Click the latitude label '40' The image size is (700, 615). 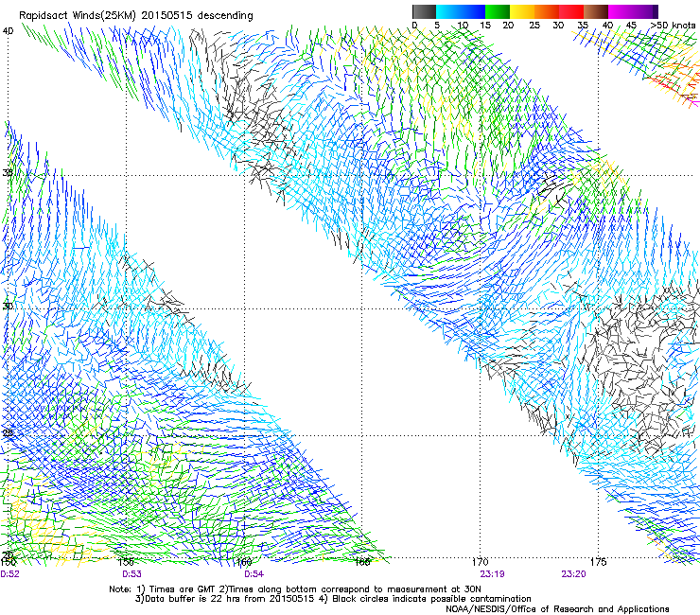[x=8, y=31]
